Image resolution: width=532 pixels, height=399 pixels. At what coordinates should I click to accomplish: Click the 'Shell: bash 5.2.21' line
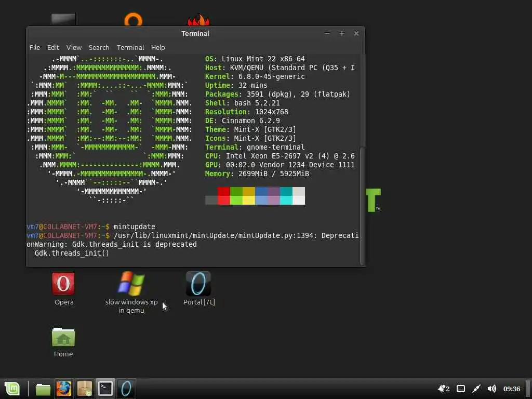(242, 103)
